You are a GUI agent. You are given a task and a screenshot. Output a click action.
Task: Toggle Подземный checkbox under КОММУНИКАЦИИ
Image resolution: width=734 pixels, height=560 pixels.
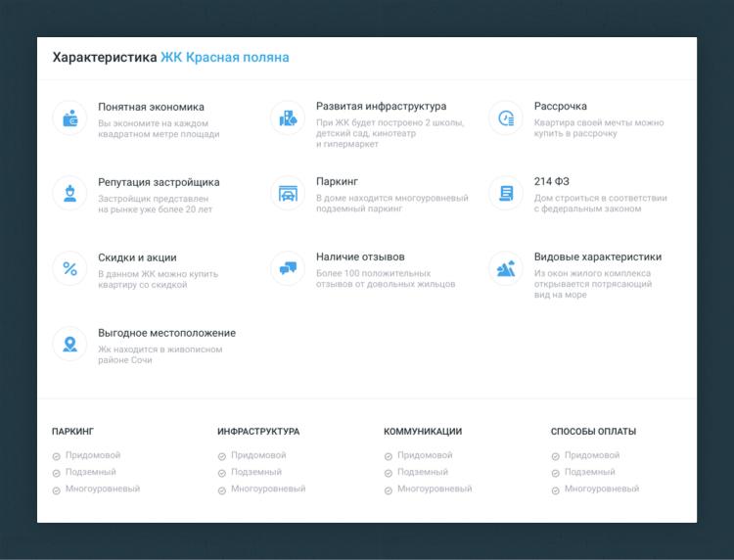click(x=389, y=473)
